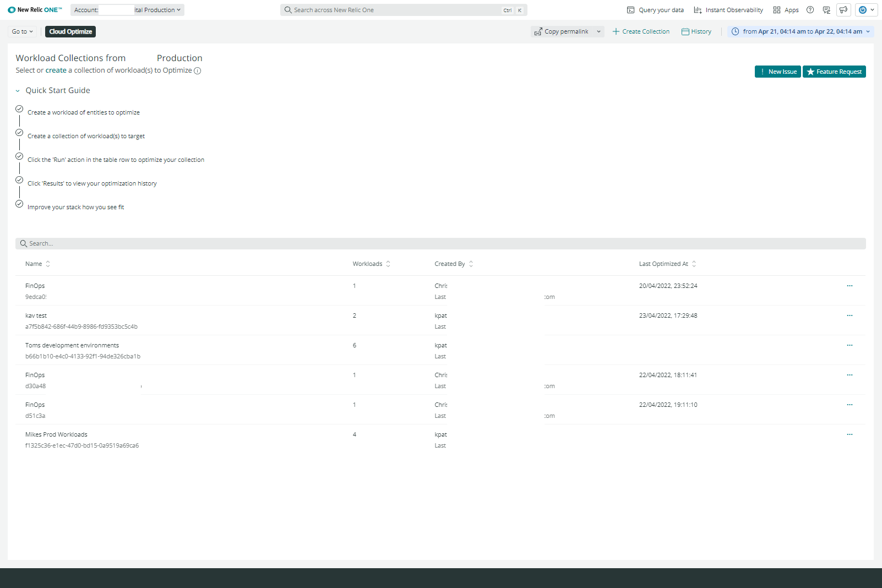Open actions menu for Mikes Prod Workloads row
882x588 pixels.
click(x=850, y=434)
